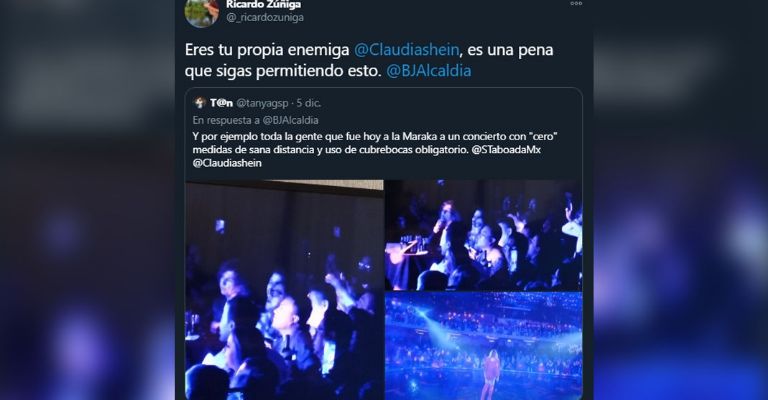Open the bottom-right stage performer photo
This screenshot has height=400, width=768.
pyautogui.click(x=483, y=346)
